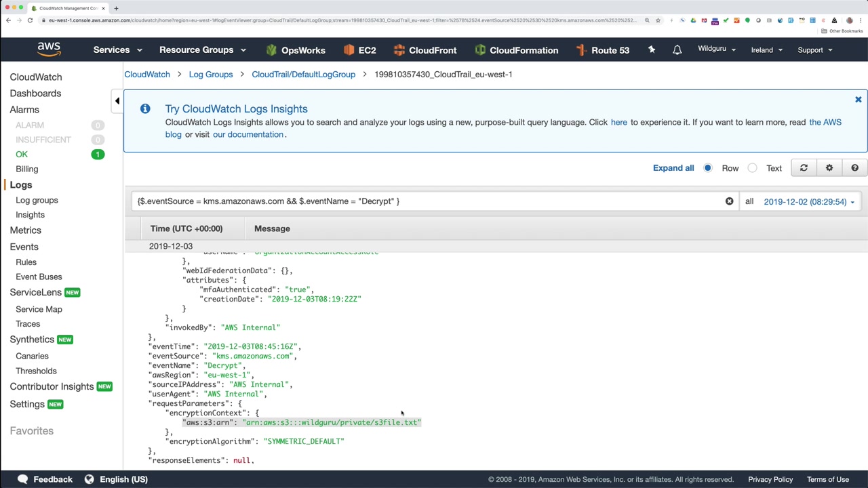The height and width of the screenshot is (488, 868).
Task: Click the AWS logo home icon
Action: pos(49,49)
